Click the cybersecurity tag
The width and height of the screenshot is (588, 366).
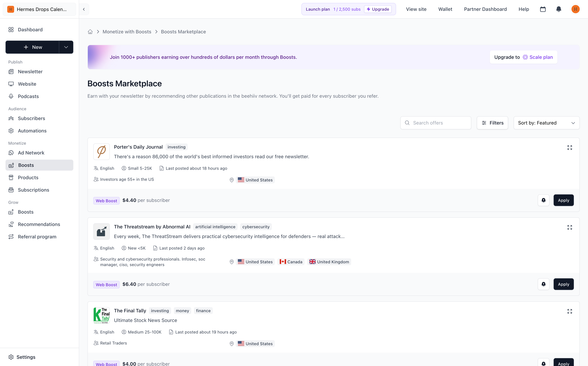[256, 227]
